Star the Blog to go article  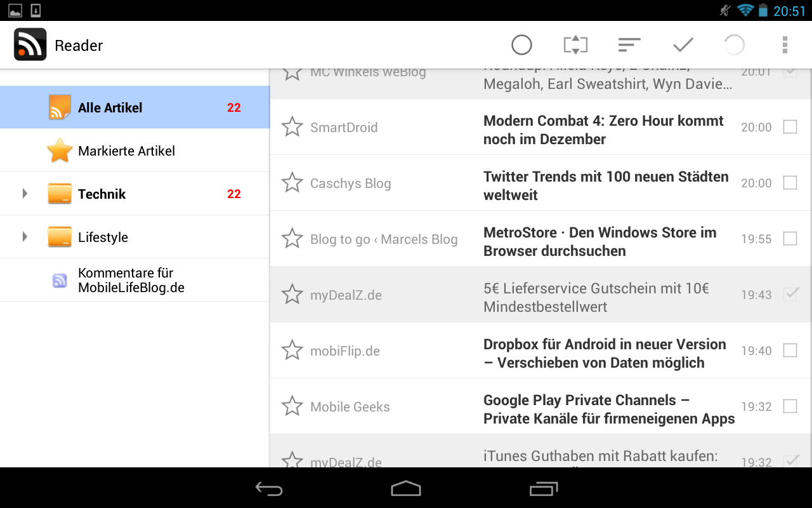292,238
